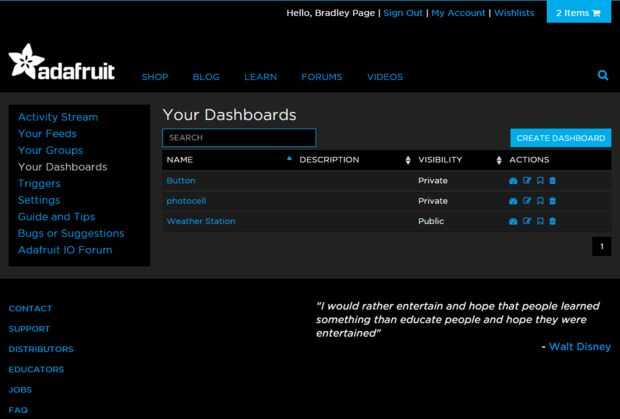Sort table by Visibility column arrows
The width and height of the screenshot is (620, 419).
[x=499, y=160]
